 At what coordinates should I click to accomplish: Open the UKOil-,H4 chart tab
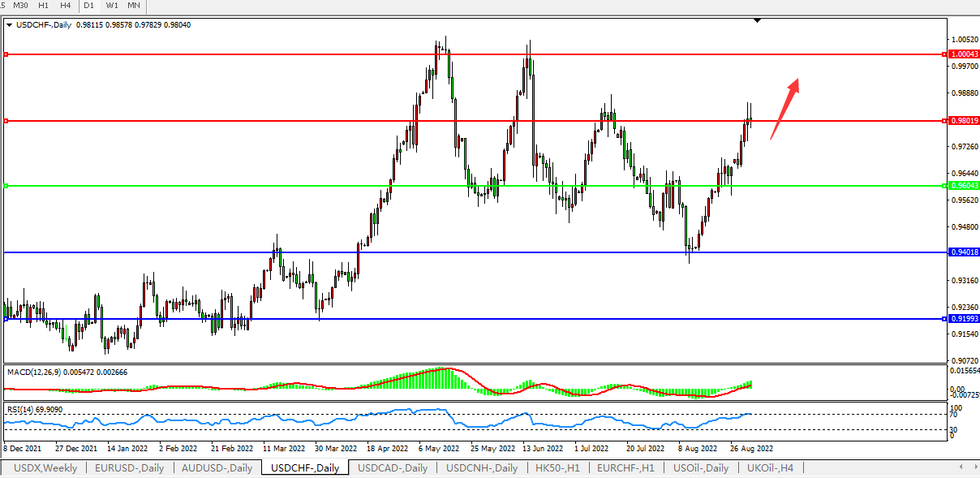pyautogui.click(x=770, y=468)
